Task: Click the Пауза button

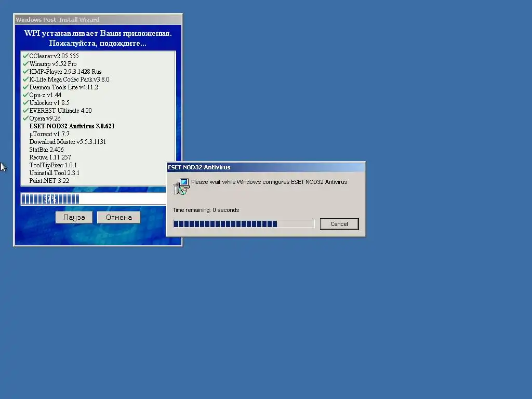Action: pos(74,218)
